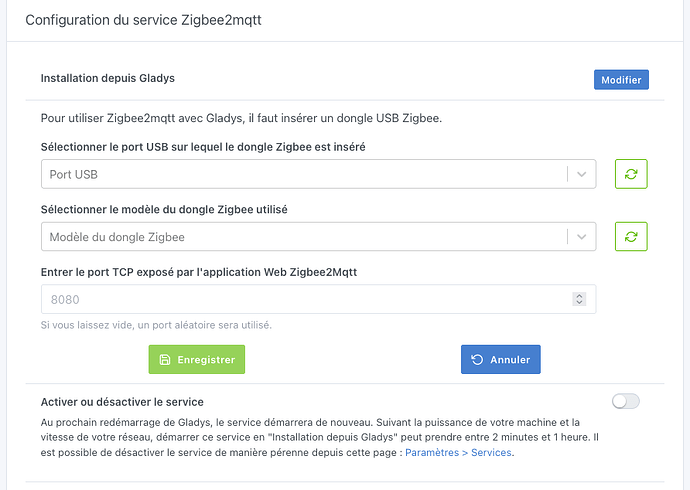The image size is (690, 490).
Task: Click the "Sélectionner le modèle du dongle" label
Action: coord(164,209)
